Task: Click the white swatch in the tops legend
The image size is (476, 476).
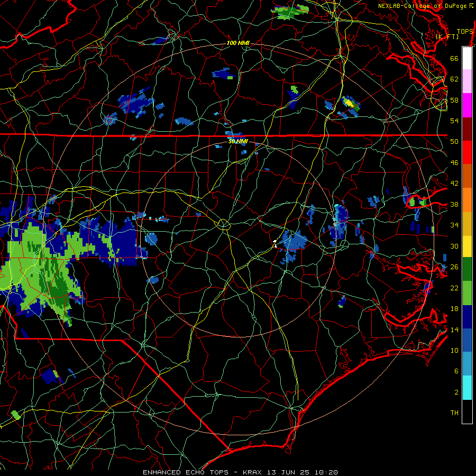Action: coord(467,58)
